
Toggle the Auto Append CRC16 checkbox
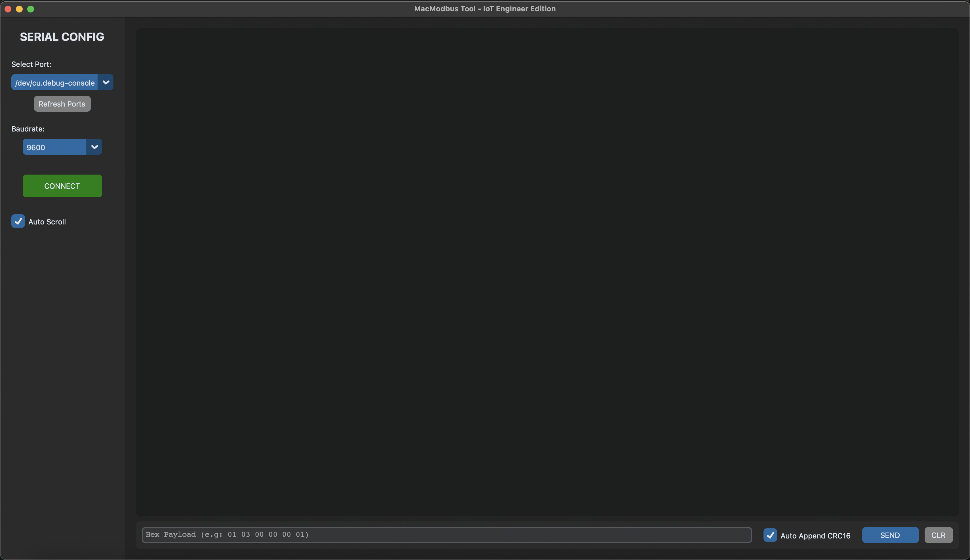(x=770, y=535)
